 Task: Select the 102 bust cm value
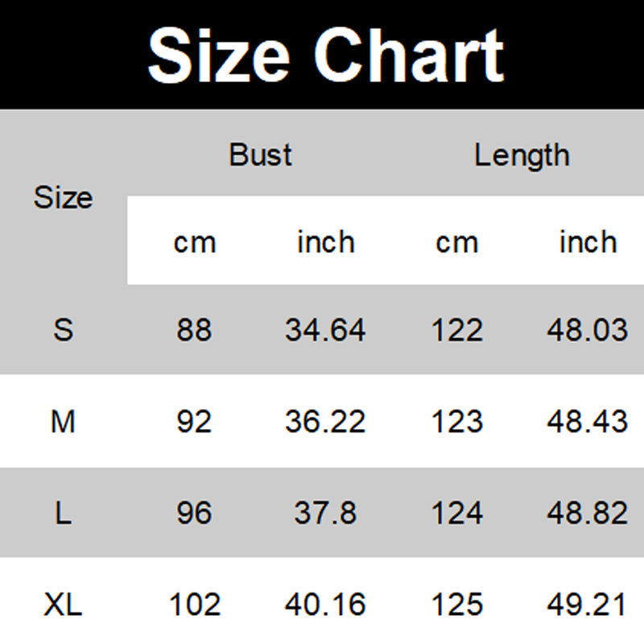coord(194,604)
